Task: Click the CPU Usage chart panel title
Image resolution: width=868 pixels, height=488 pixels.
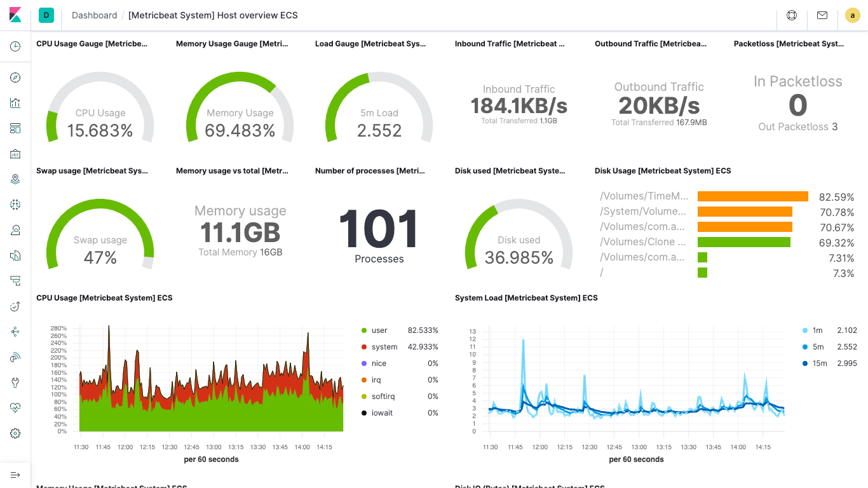Action: click(x=104, y=298)
